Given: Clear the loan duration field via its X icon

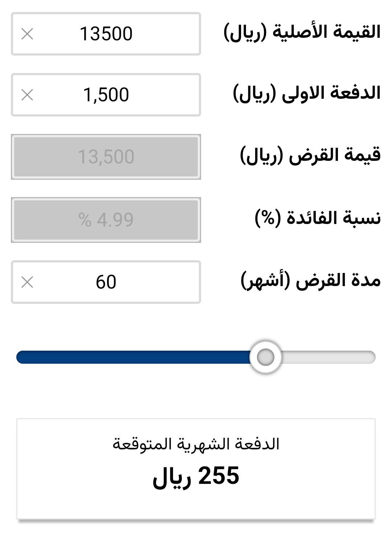Looking at the screenshot, I should click(27, 282).
